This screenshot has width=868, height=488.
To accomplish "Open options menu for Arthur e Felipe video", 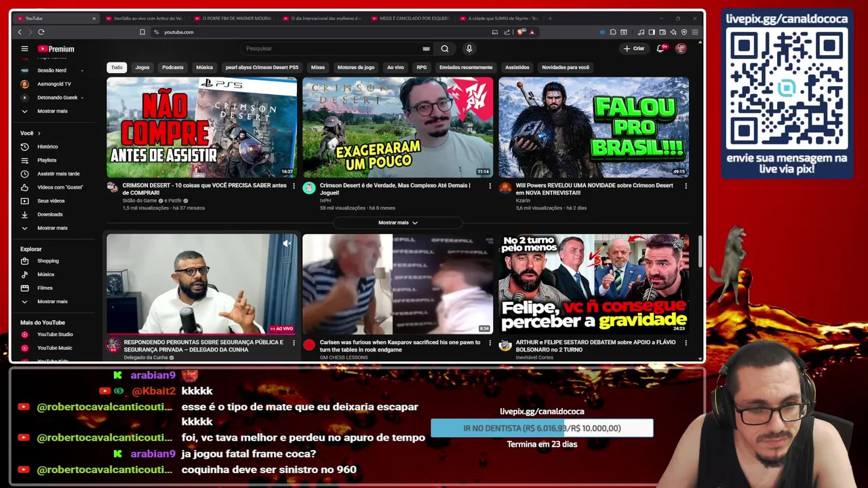I will [686, 343].
